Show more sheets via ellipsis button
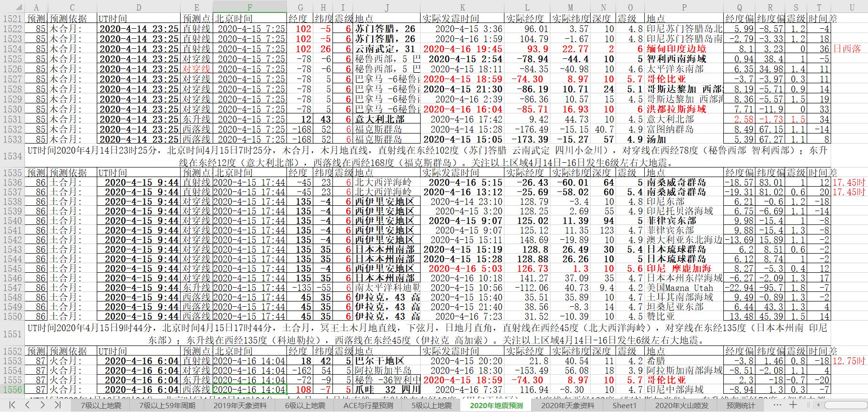868x412 pixels. point(777,405)
